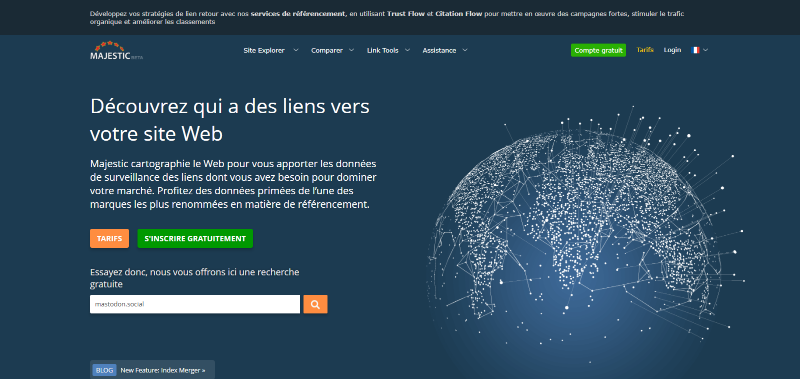Click the Trust Flow text in banner
The width and height of the screenshot is (800, 379).
pos(406,14)
